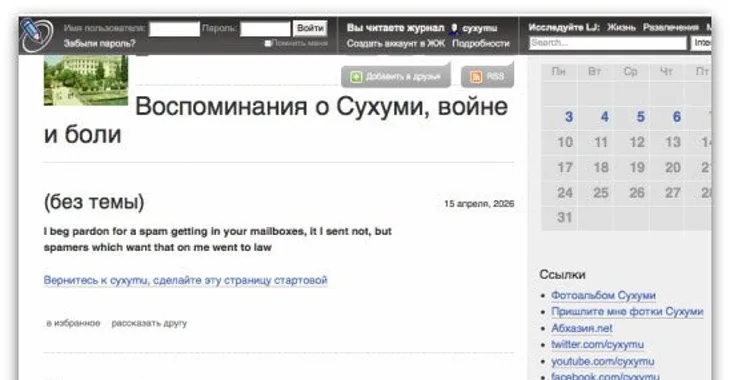
Task: Click calendar day 11
Action: (601, 142)
